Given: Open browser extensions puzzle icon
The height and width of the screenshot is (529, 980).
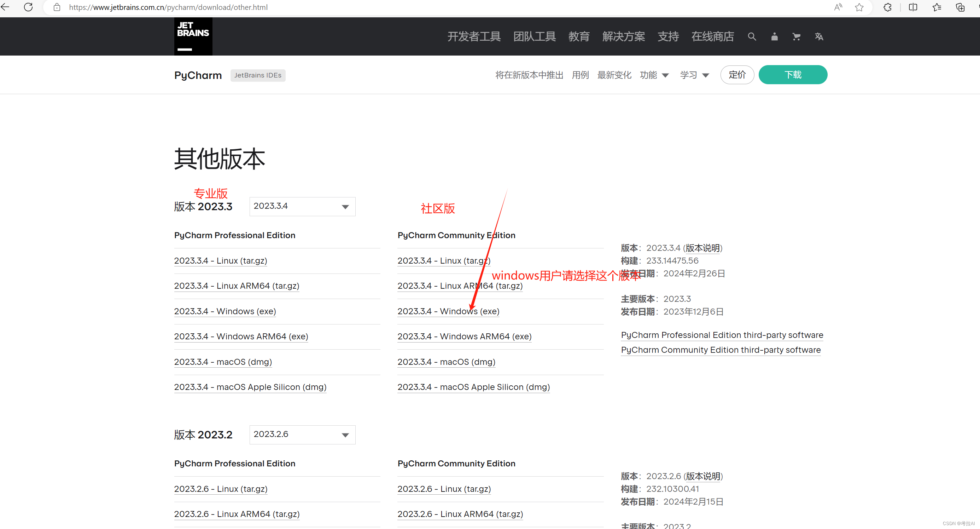Looking at the screenshot, I should [x=888, y=7].
